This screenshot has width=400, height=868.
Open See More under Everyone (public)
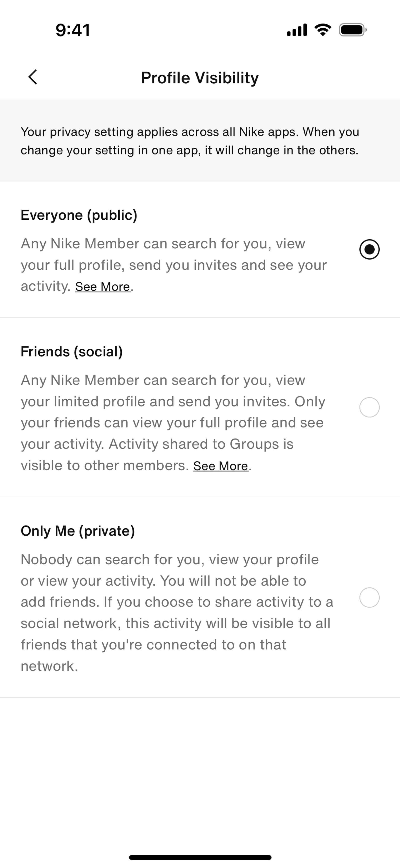point(103,287)
